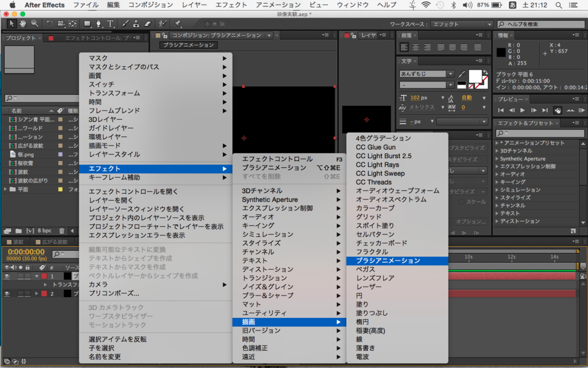Open the ワークスペース dropdown

click(x=461, y=24)
